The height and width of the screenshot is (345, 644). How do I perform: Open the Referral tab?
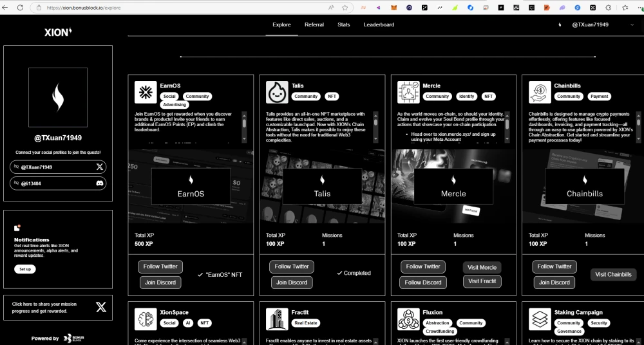pyautogui.click(x=314, y=24)
